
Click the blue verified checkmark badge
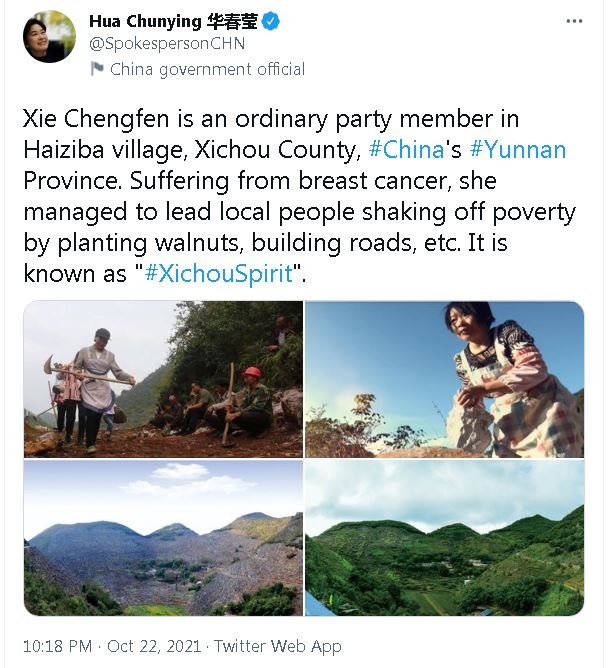272,22
